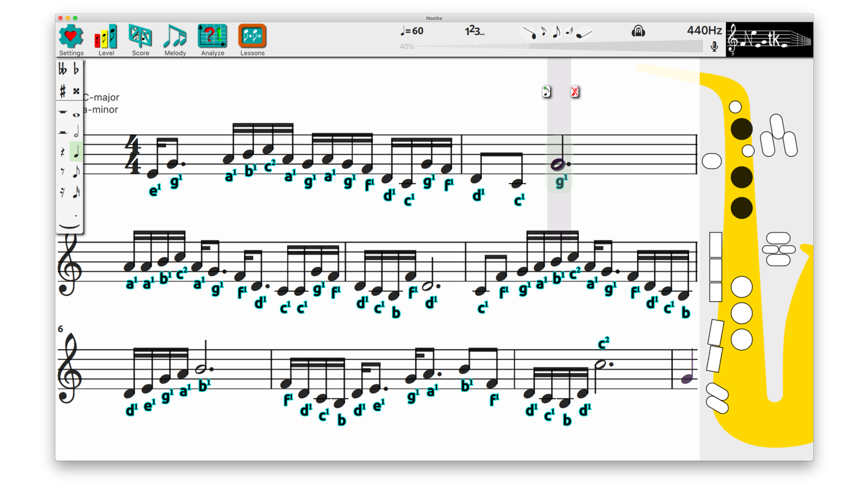Choose the half note duration
The height and width of the screenshot is (488, 868).
pos(76,132)
